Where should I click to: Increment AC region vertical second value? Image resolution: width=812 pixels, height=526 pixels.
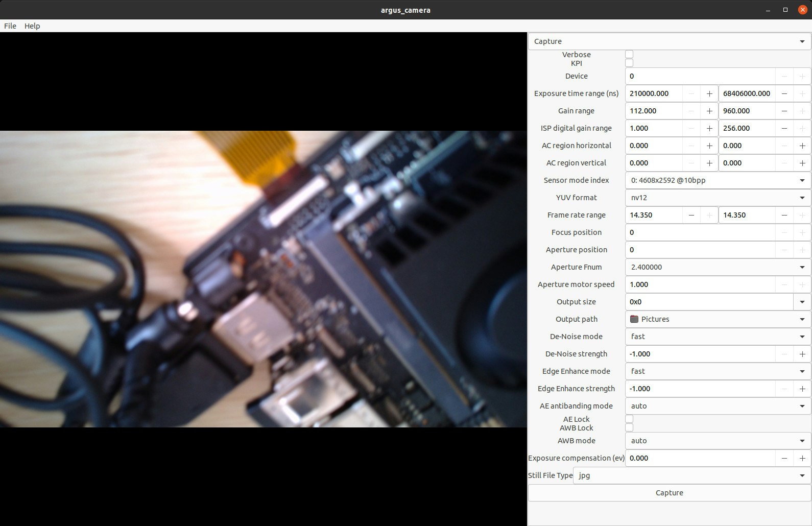802,163
